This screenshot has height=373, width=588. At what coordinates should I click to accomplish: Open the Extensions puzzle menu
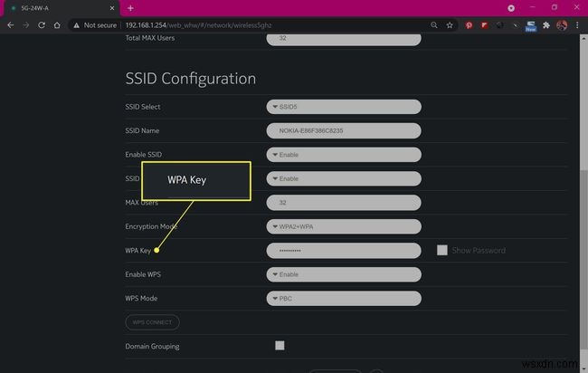click(x=545, y=25)
